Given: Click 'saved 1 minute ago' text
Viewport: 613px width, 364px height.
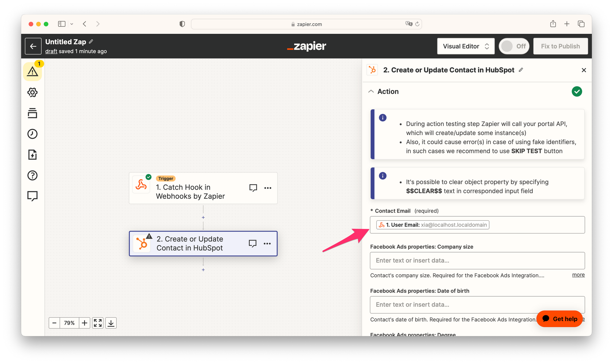Looking at the screenshot, I should 83,51.
